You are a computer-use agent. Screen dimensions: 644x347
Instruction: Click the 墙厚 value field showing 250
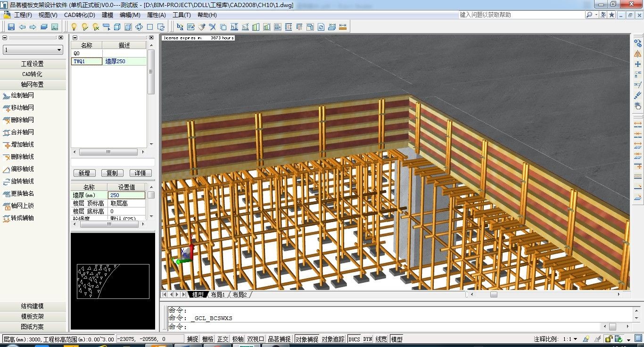click(126, 195)
